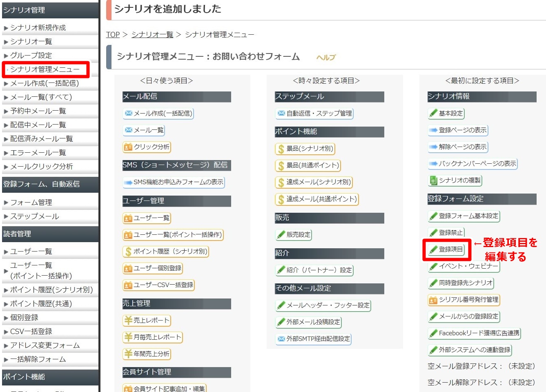Open the ヘルプ link beside the title

[x=326, y=58]
